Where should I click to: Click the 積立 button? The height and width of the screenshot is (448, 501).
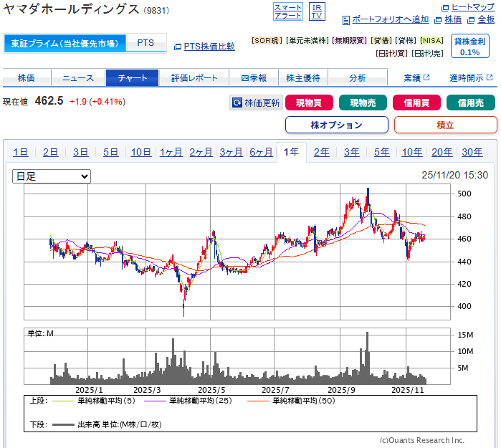click(445, 125)
